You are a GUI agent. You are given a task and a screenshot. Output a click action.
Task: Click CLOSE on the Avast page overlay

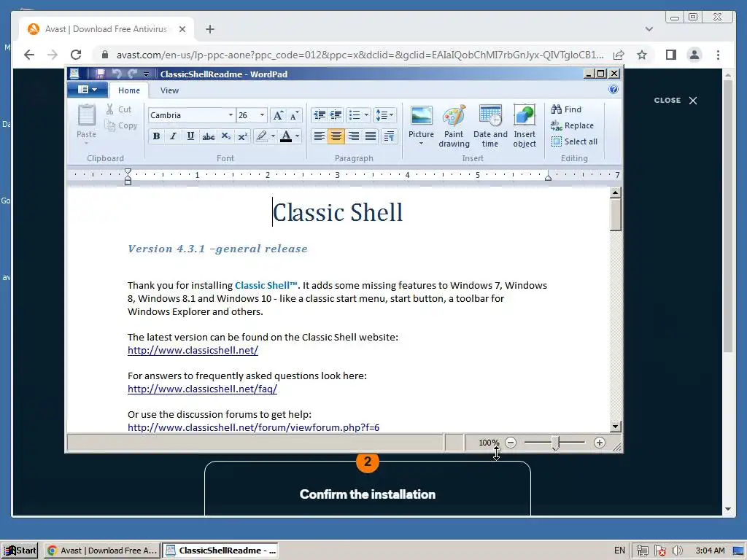(676, 101)
